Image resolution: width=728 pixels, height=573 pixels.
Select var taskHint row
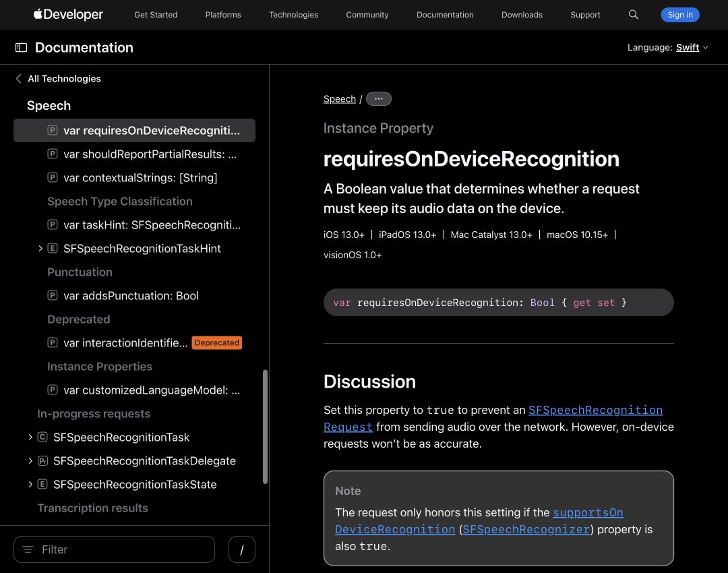coord(134,224)
